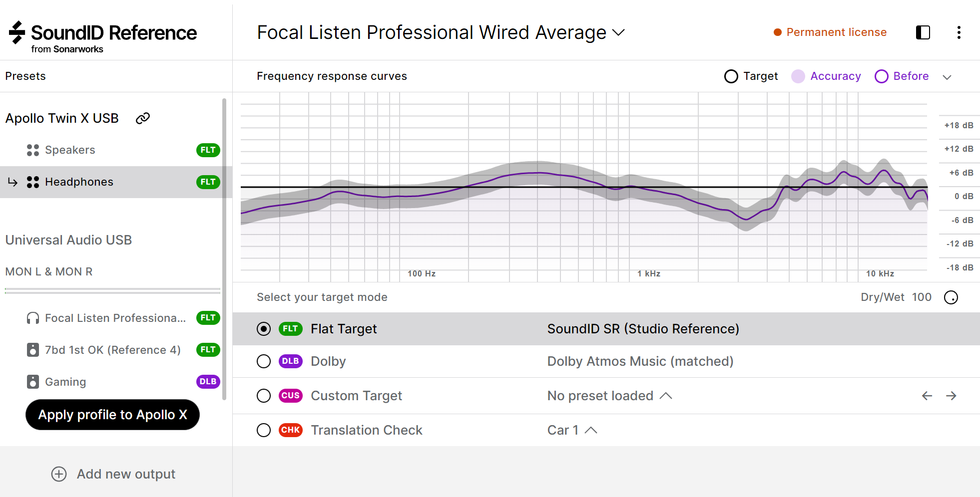This screenshot has height=497, width=980.
Task: Click the MON L & MON R channel label
Action: tap(49, 272)
